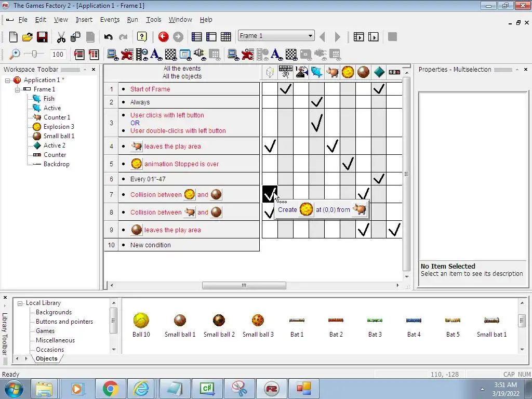Select the Every 01"-47 condition
Viewport: 532px width, 399px height.
(x=148, y=179)
